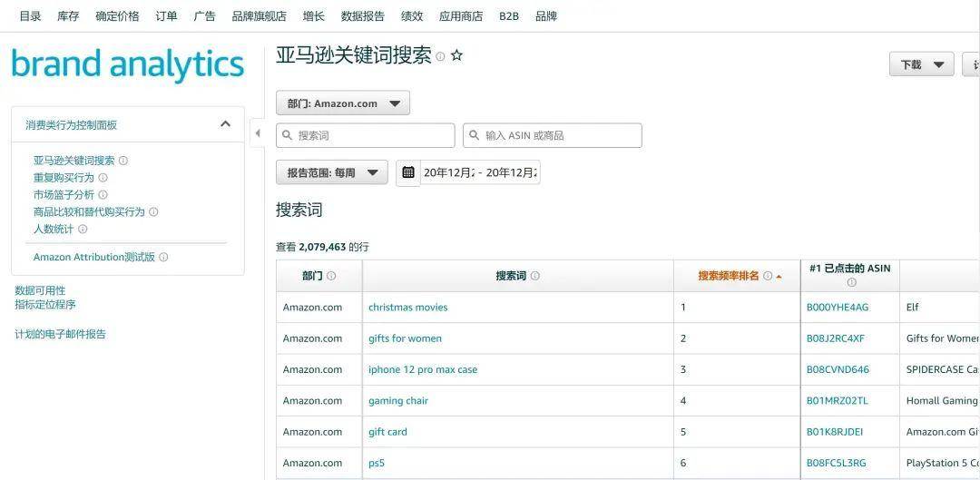Click the star favorite icon beside page title
The image size is (980, 480).
pos(456,55)
